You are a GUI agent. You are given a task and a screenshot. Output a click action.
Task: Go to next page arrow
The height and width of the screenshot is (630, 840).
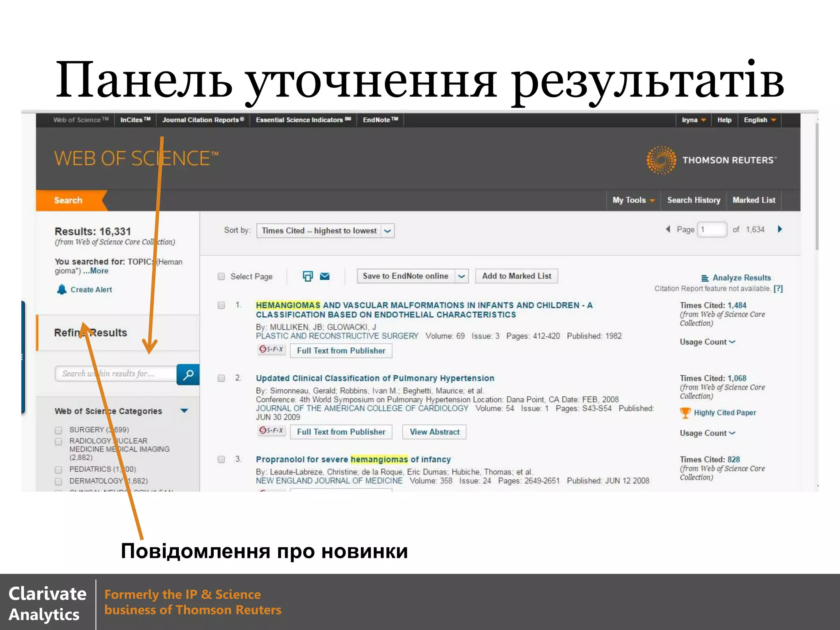(x=780, y=229)
